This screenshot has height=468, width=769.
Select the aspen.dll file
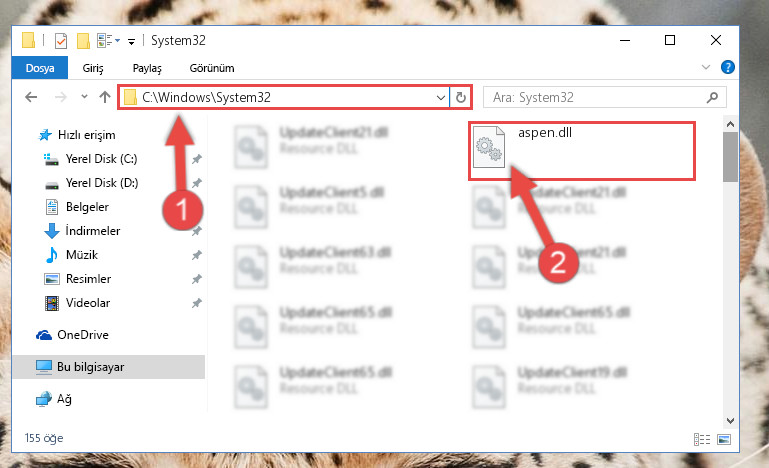(x=581, y=151)
